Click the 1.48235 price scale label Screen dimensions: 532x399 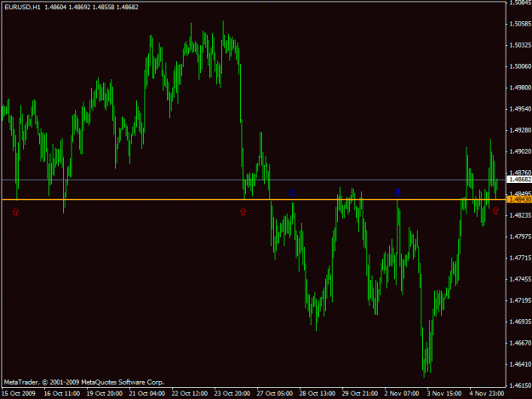(520, 215)
